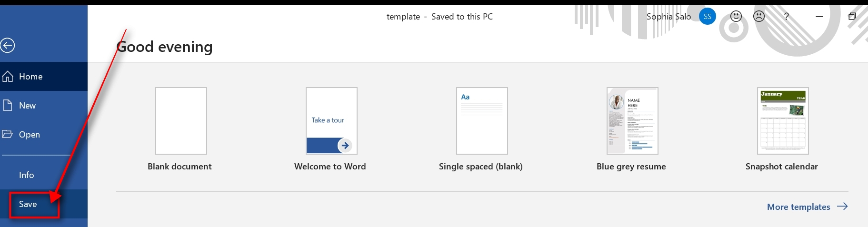Click the Sophia Salo account name

click(668, 17)
